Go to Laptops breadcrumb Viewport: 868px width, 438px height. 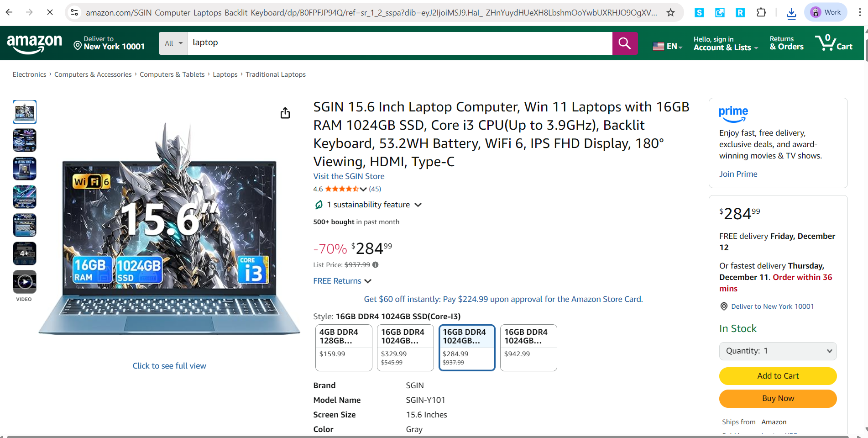pyautogui.click(x=225, y=74)
